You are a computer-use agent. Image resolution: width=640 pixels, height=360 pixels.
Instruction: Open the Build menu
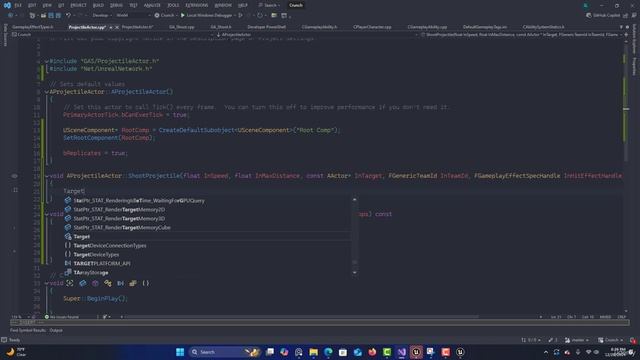pos(98,5)
